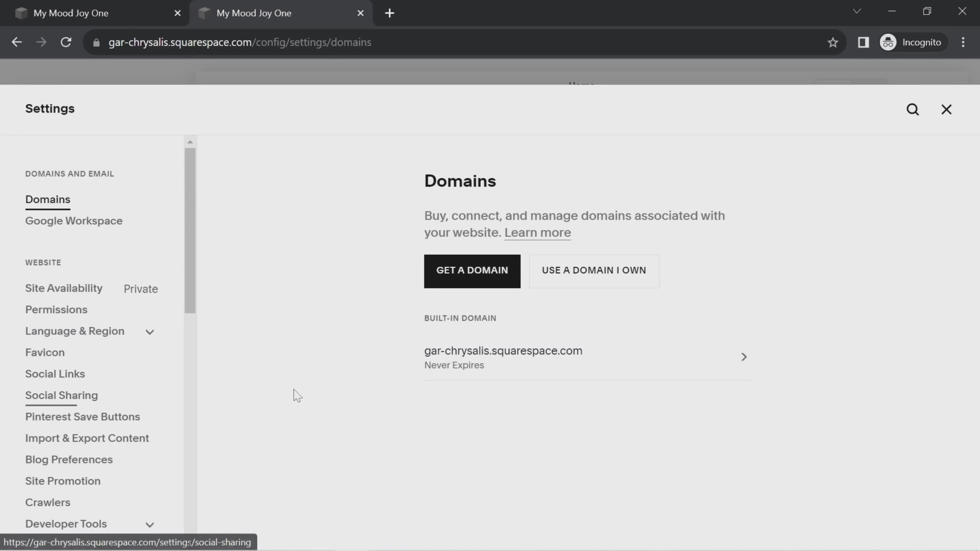Image resolution: width=980 pixels, height=551 pixels.
Task: Click USE A DOMAIN I OWN button
Action: click(594, 271)
